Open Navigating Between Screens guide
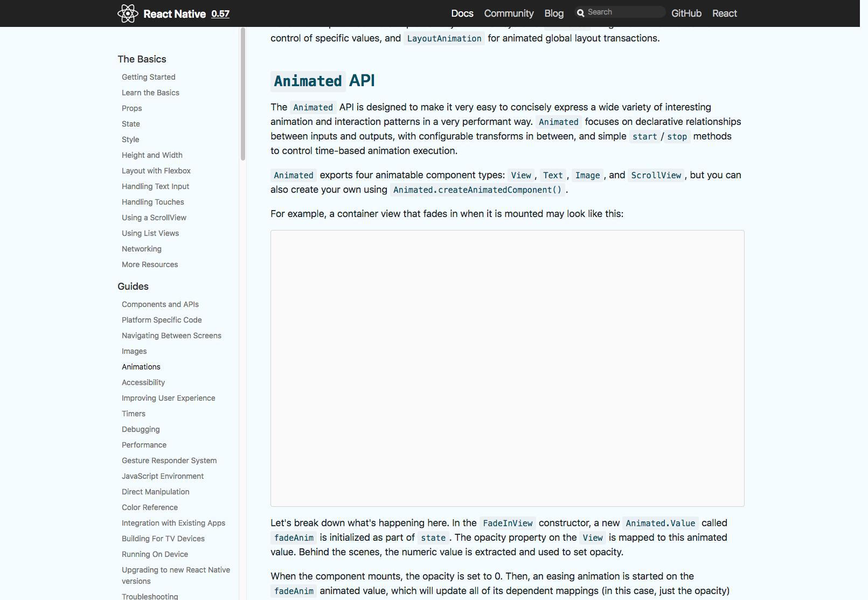868x600 pixels. [171, 336]
